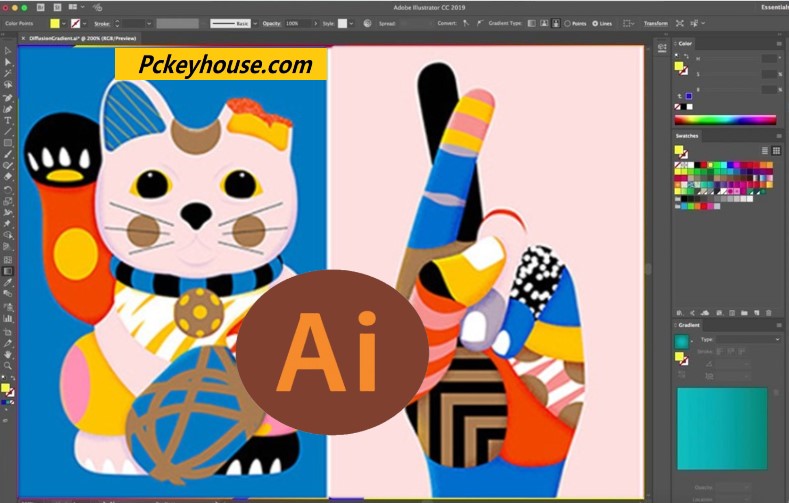
Task: Select the Paintbrush tool
Action: 8,154
